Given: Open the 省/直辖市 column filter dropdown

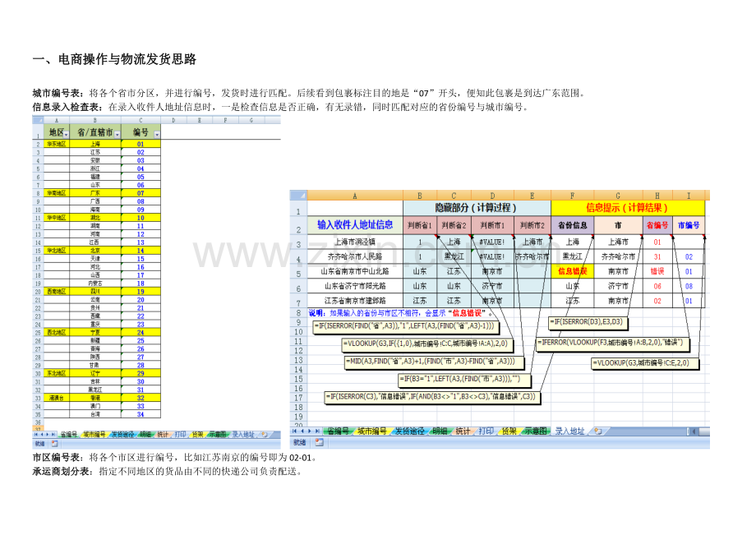Looking at the screenshot, I should [118, 134].
